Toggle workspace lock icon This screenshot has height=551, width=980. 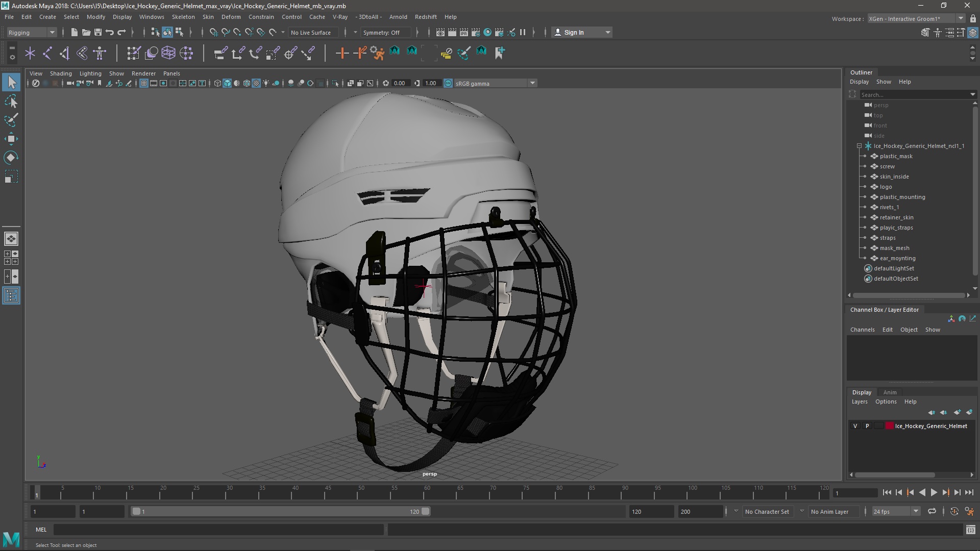point(973,18)
